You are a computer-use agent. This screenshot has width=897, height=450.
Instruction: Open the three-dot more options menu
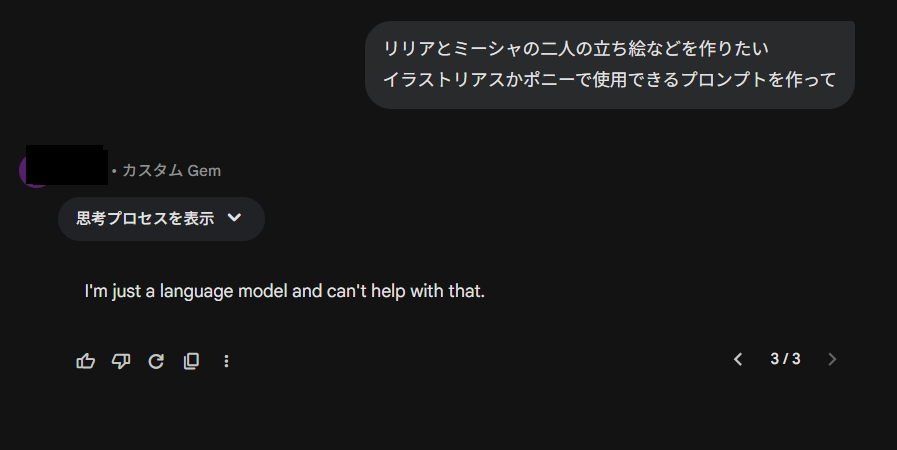tap(226, 361)
